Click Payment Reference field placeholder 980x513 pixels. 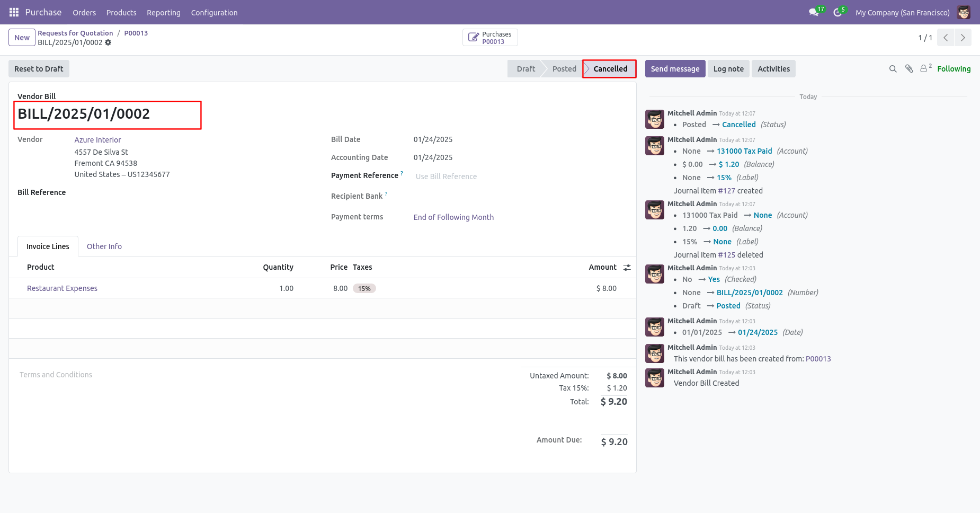[x=446, y=176]
